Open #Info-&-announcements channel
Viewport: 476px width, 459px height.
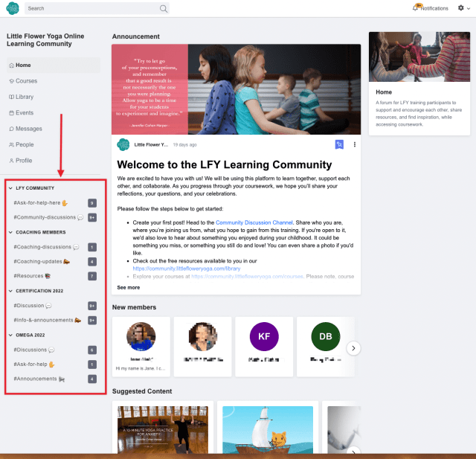47,321
